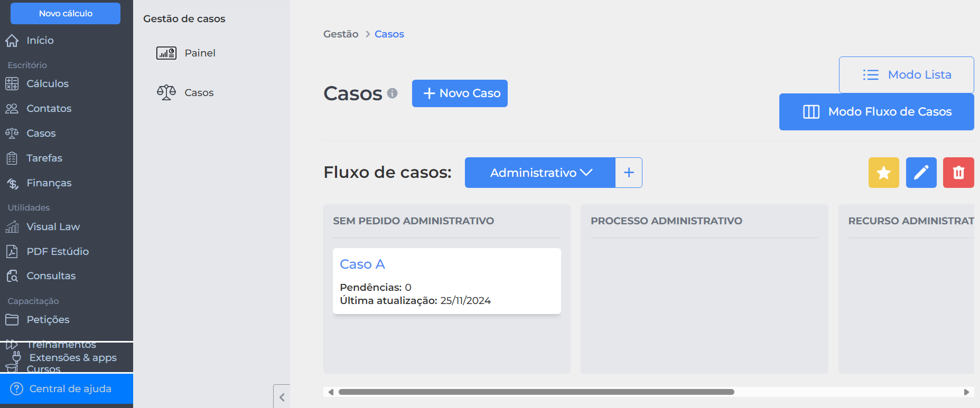980x408 pixels.
Task: Open the Visual Law chart icon
Action: (x=12, y=226)
